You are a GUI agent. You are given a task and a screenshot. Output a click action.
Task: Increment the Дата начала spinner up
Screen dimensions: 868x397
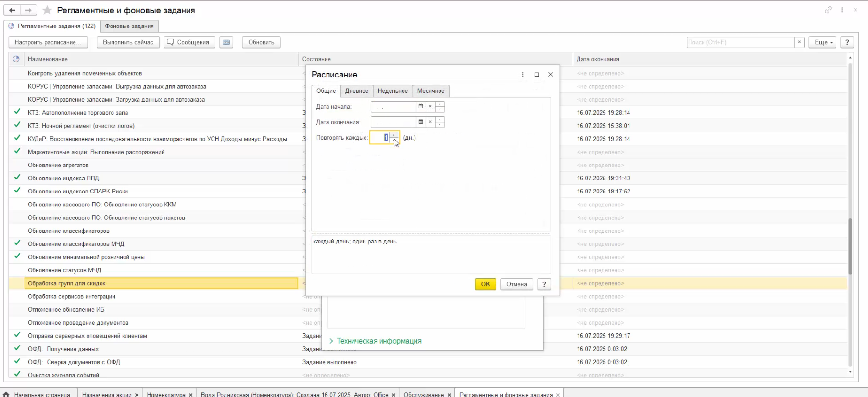point(440,104)
